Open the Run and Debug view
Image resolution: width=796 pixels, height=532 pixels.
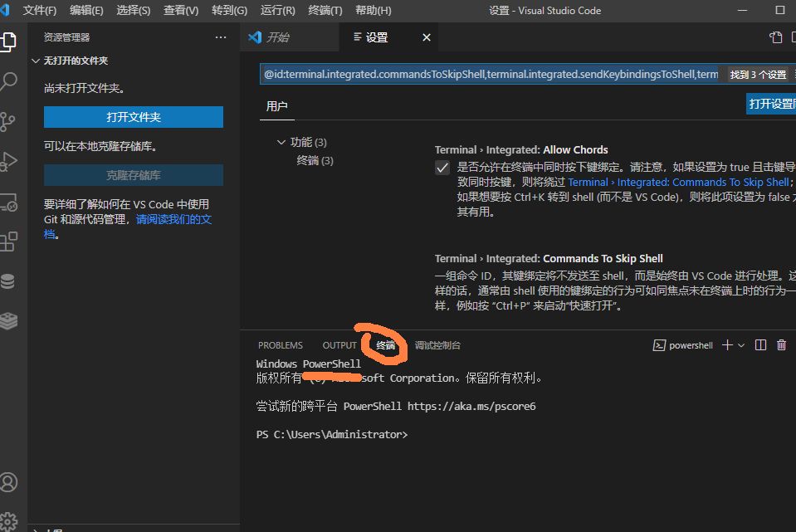click(x=7, y=162)
